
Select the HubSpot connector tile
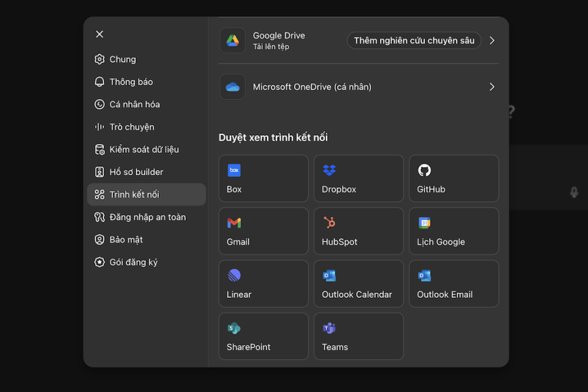(358, 231)
